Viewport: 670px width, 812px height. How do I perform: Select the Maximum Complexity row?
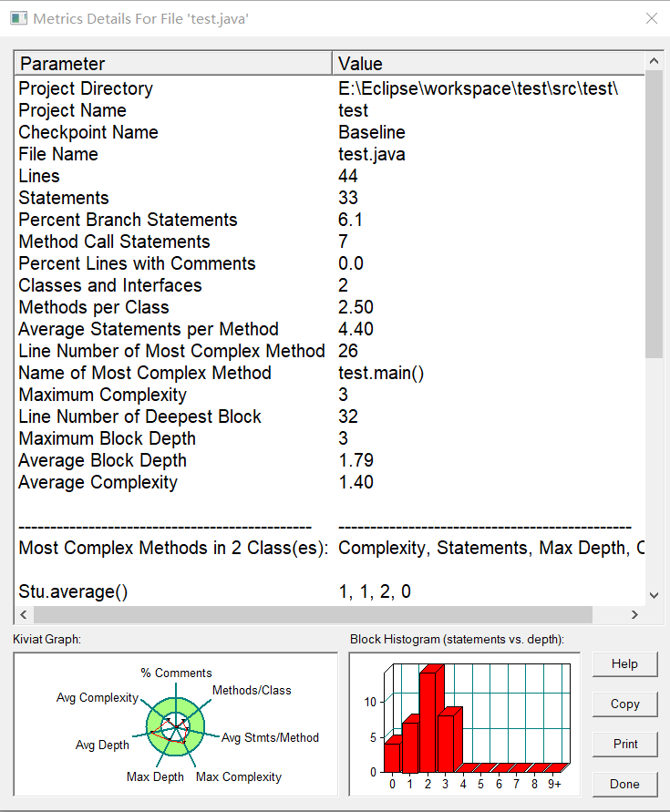tap(330, 395)
